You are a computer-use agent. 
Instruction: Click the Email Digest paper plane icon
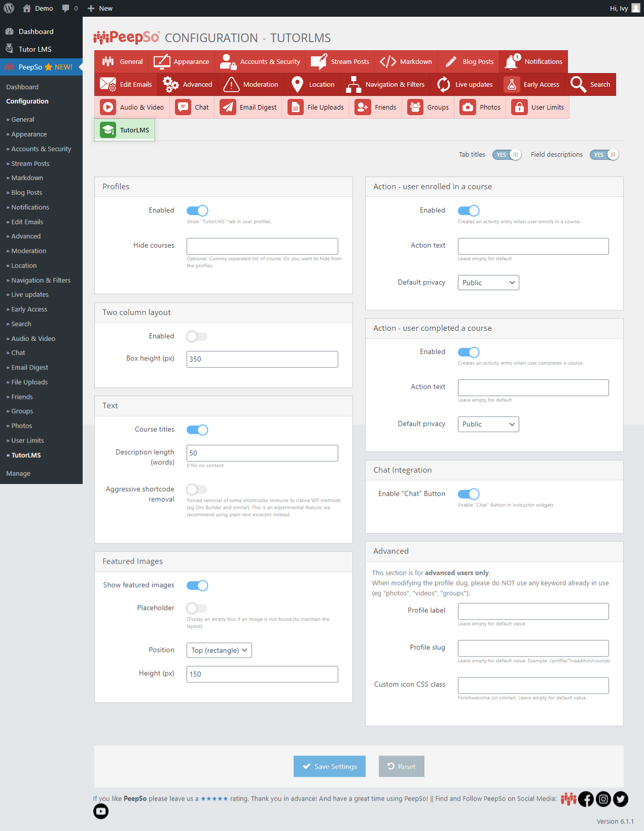(x=228, y=107)
